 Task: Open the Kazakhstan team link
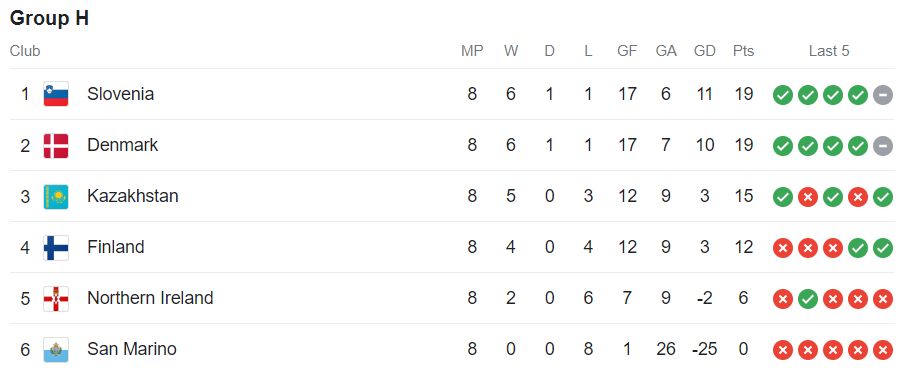pos(132,196)
